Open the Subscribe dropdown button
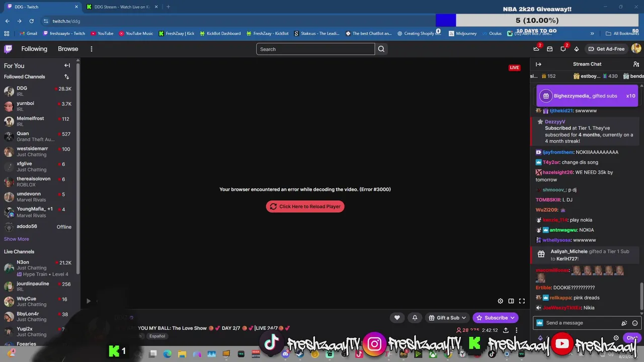 tap(496, 318)
